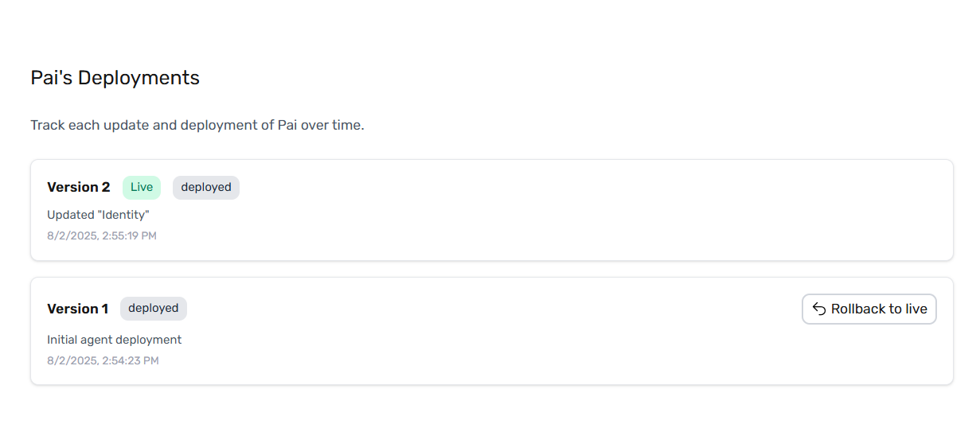Open the Version 2 heading

79,188
